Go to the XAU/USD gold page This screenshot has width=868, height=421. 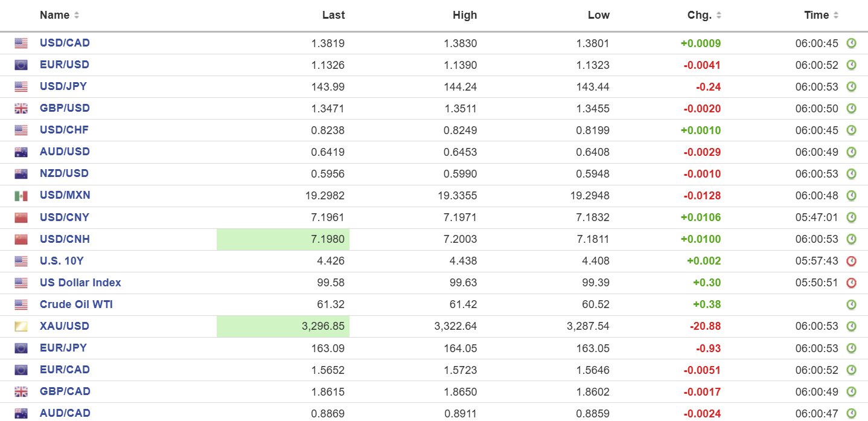pos(64,326)
